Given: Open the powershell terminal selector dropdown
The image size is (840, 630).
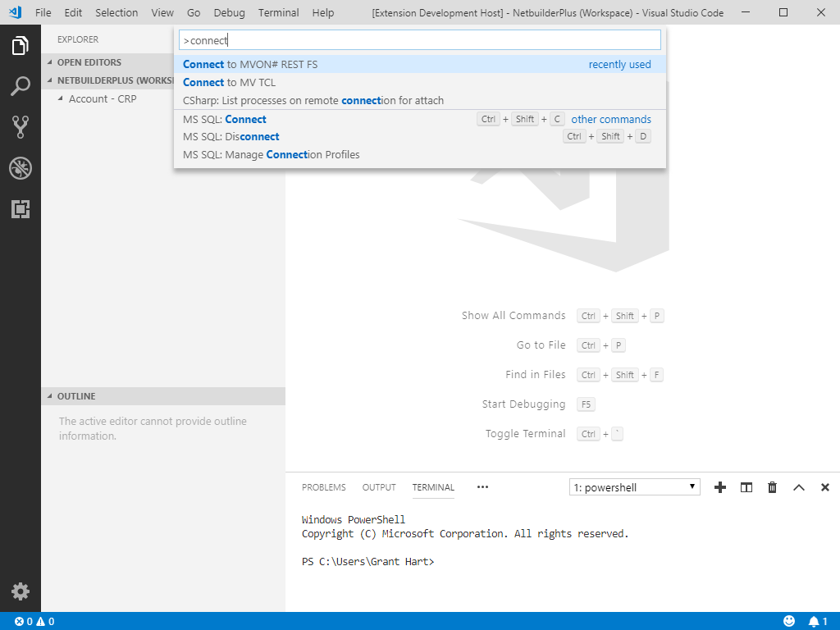Looking at the screenshot, I should (634, 487).
